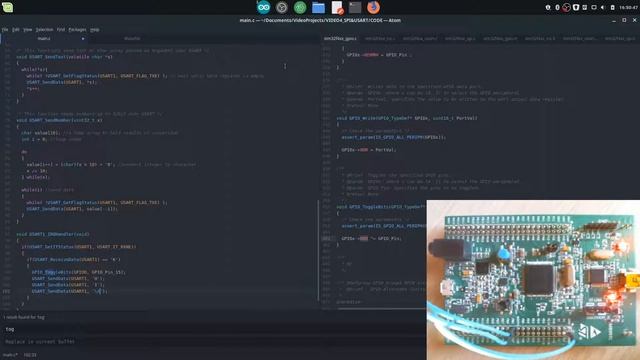Click the clock in the panel
Viewport: 640px width, 360px height.
[x=629, y=7]
